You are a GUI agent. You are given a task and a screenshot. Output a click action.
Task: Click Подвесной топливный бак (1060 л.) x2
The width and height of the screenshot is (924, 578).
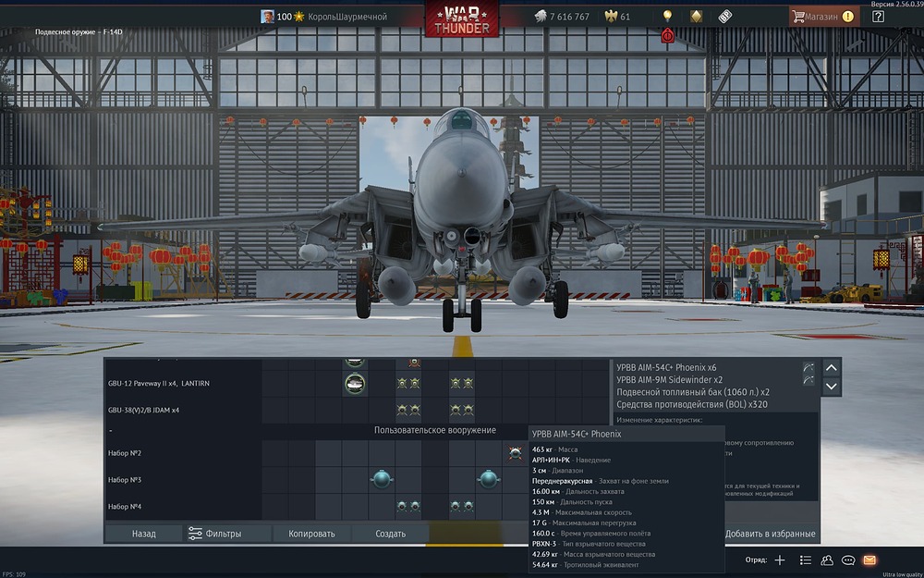click(692, 392)
